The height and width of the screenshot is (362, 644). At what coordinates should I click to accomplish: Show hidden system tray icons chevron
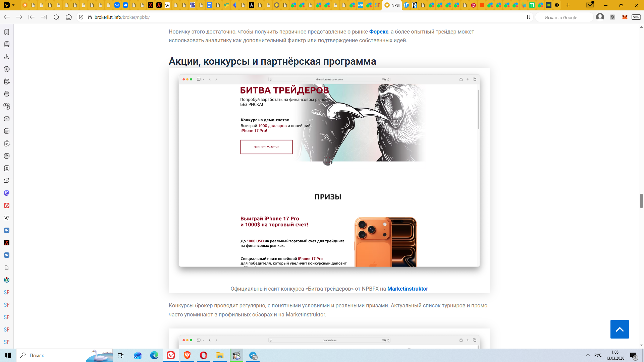click(588, 355)
